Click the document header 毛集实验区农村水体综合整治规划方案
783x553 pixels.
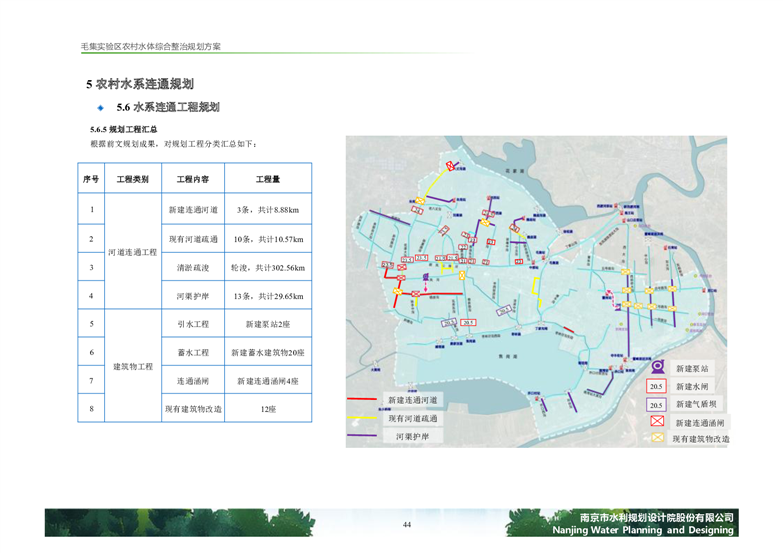click(x=151, y=47)
